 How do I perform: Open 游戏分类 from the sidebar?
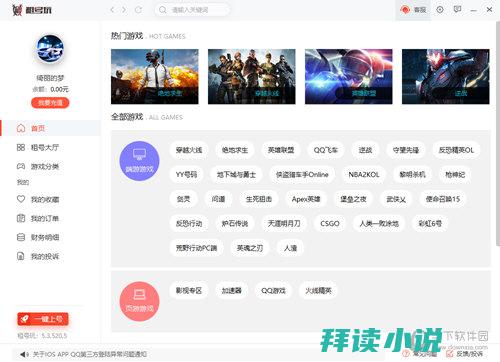(37, 166)
